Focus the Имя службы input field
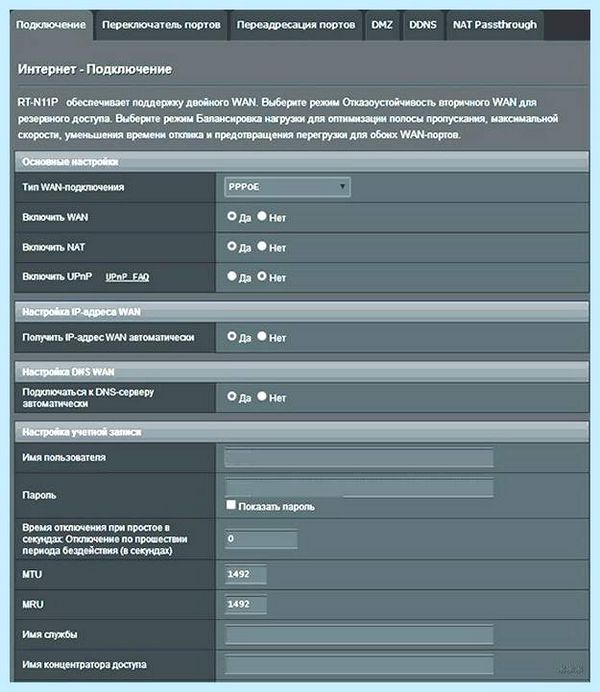 coord(359,635)
